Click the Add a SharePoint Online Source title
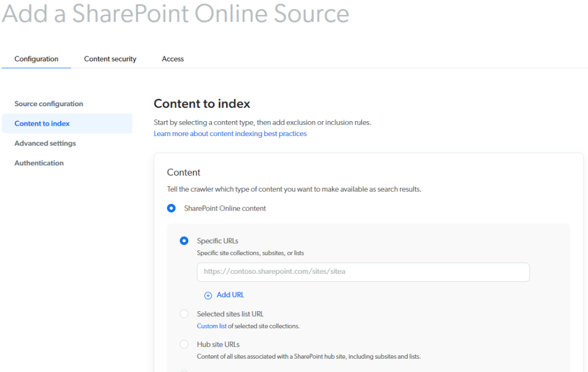Screen dimensions: 588x372 (x=175, y=14)
